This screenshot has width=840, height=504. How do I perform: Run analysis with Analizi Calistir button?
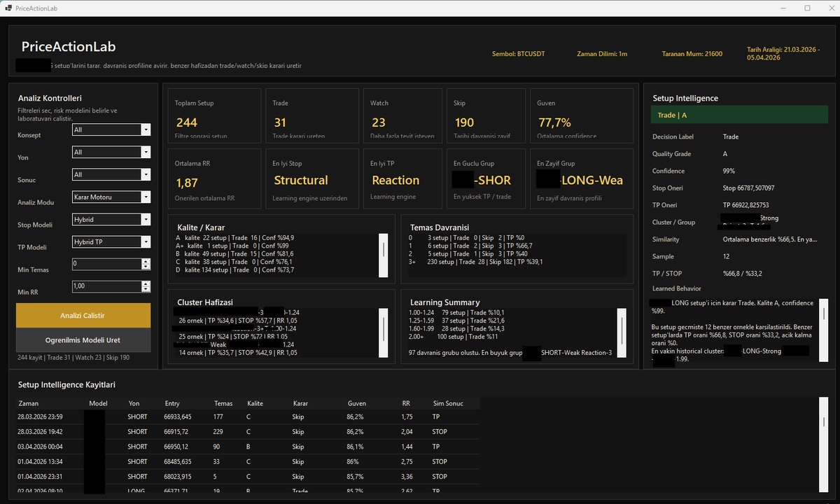(x=83, y=315)
